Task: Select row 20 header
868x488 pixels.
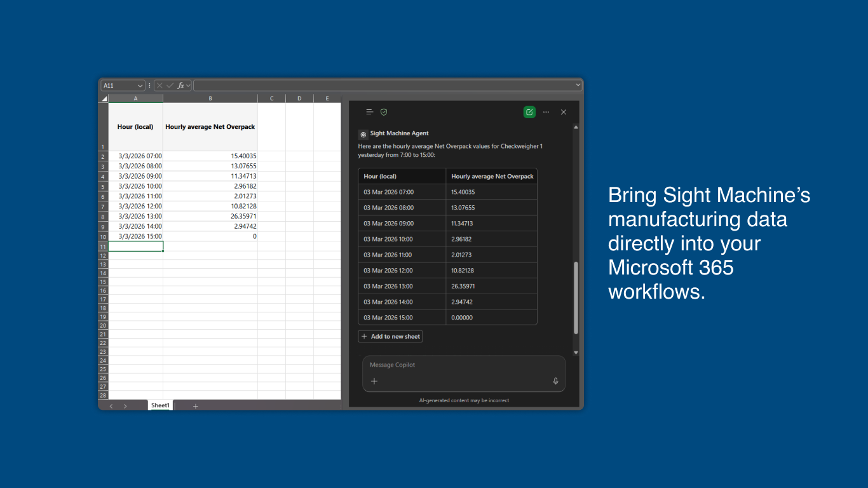Action: [x=103, y=325]
